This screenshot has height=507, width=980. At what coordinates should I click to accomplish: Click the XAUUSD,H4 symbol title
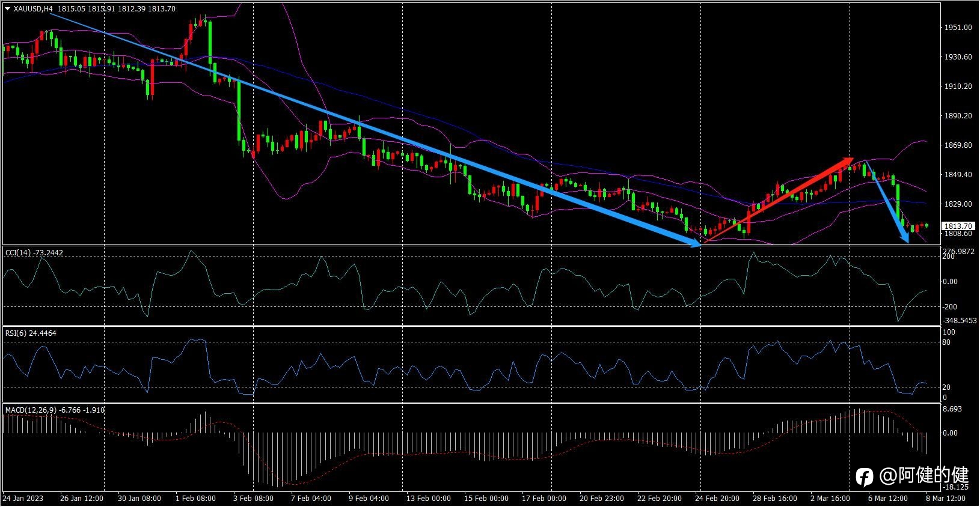(x=33, y=9)
